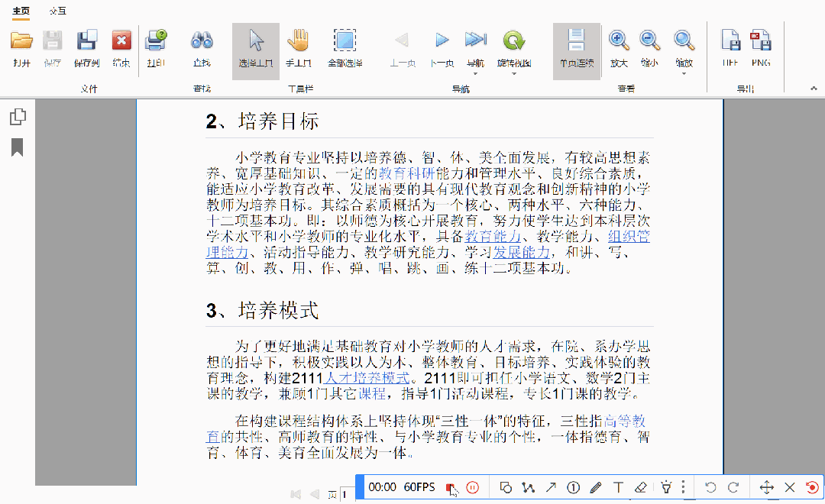Select the text annotation tool in recorder
825x504 pixels.
(x=618, y=488)
